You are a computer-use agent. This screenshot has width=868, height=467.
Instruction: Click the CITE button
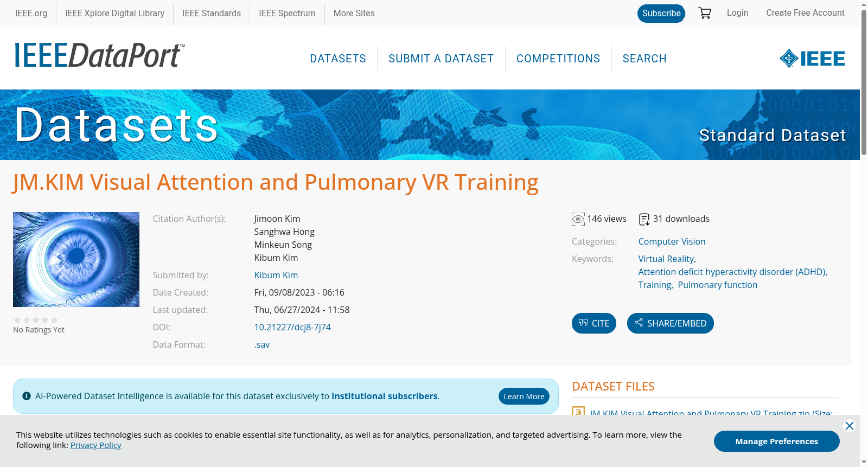click(594, 323)
